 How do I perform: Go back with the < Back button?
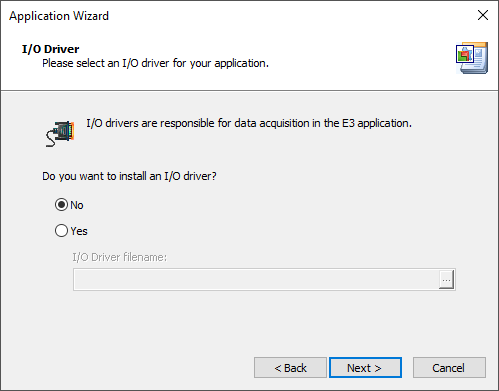[290, 368]
